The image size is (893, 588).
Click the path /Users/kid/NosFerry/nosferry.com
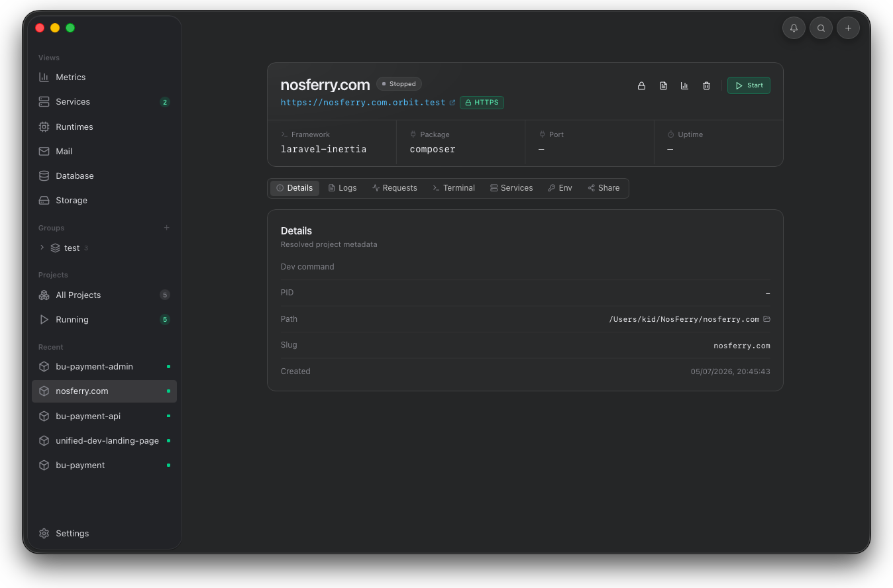click(x=684, y=319)
